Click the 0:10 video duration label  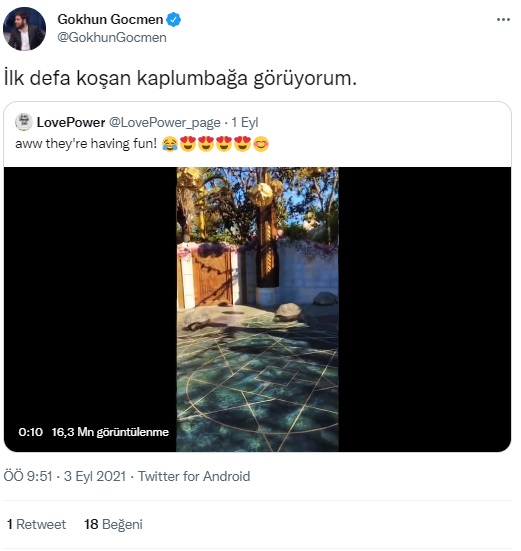click(31, 432)
